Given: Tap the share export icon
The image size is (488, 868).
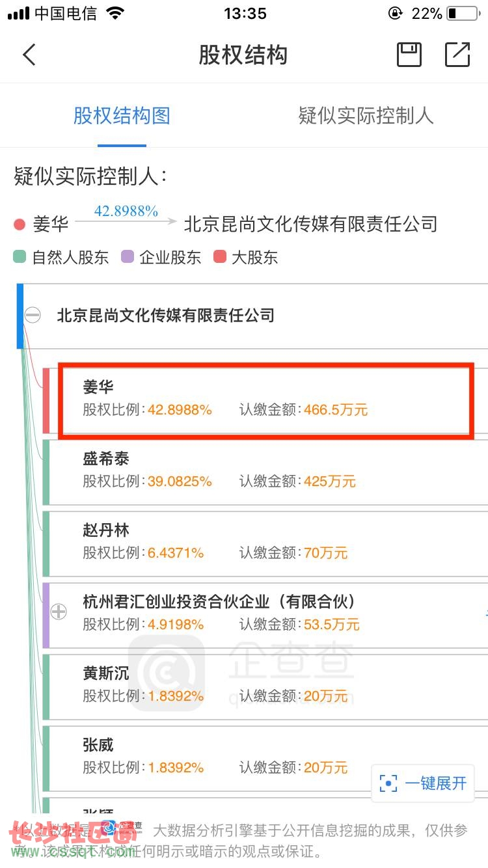Looking at the screenshot, I should 457,55.
